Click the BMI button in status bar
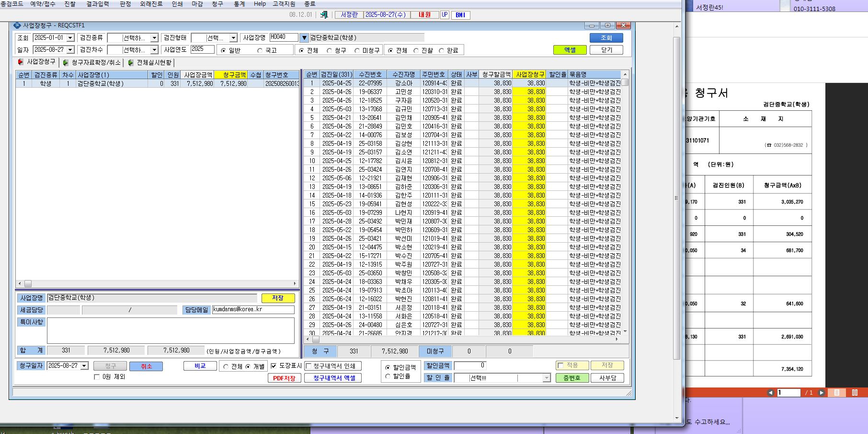 pos(460,15)
